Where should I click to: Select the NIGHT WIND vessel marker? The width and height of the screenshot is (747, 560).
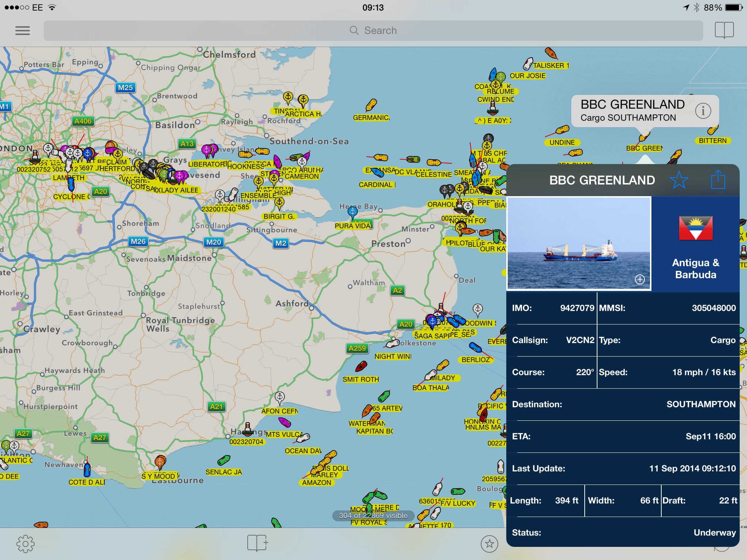tap(392, 343)
